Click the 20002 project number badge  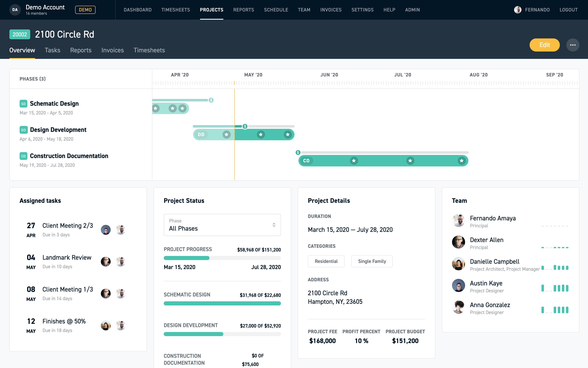(x=20, y=34)
